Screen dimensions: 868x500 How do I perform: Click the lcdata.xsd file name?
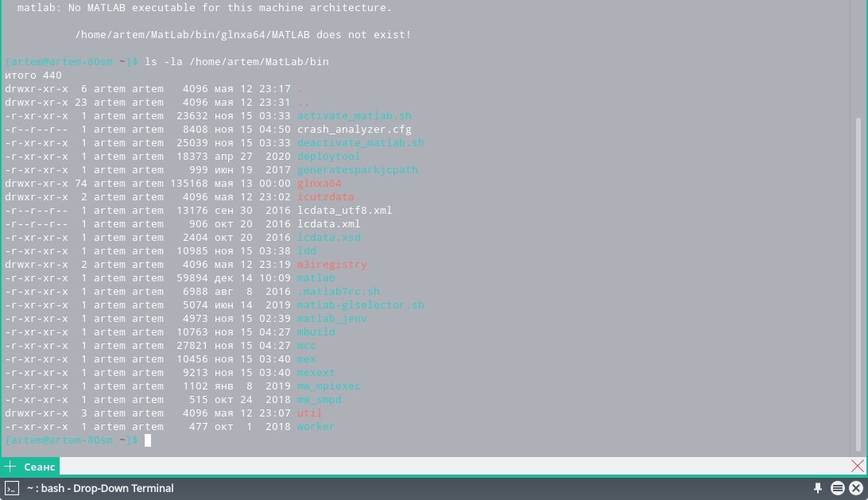[329, 238]
